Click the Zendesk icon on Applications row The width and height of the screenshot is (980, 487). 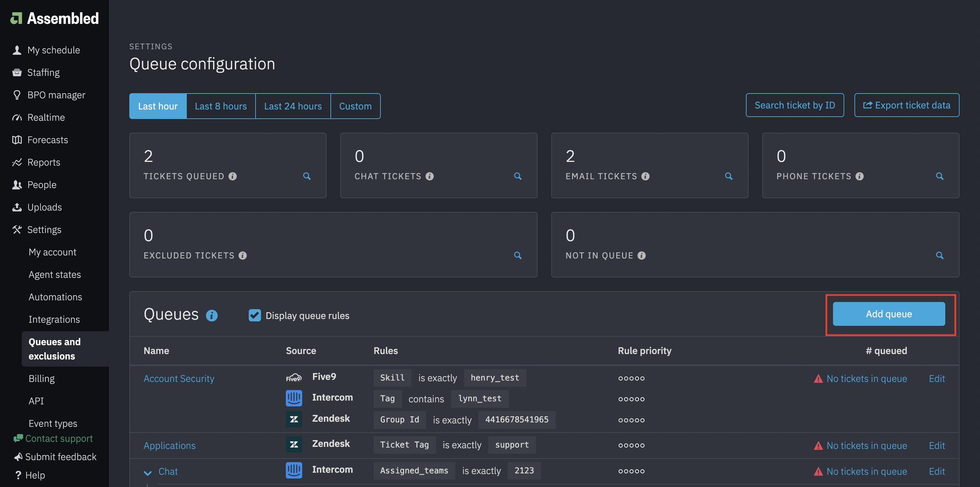pos(294,444)
